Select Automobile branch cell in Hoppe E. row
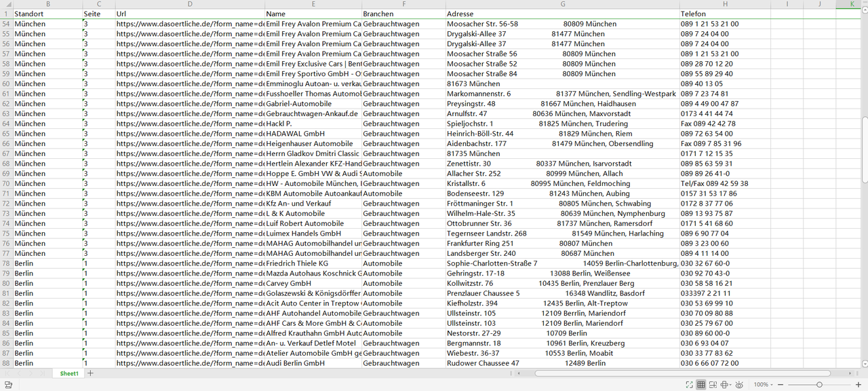 403,174
